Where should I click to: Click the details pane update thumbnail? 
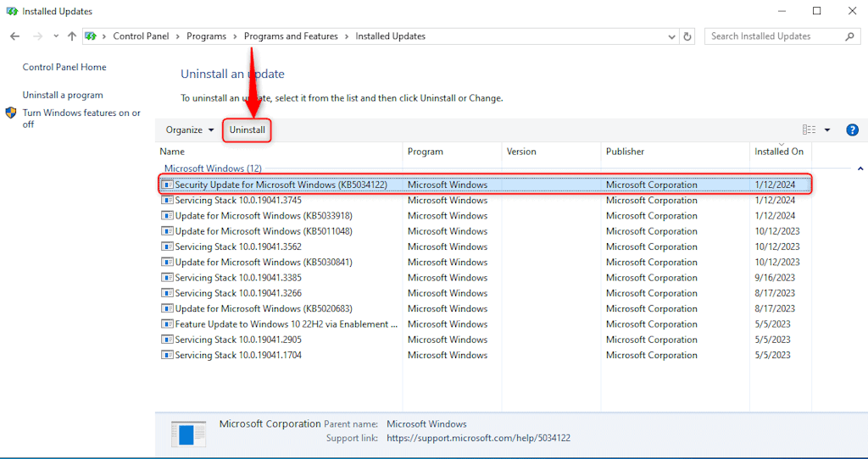pyautogui.click(x=188, y=434)
